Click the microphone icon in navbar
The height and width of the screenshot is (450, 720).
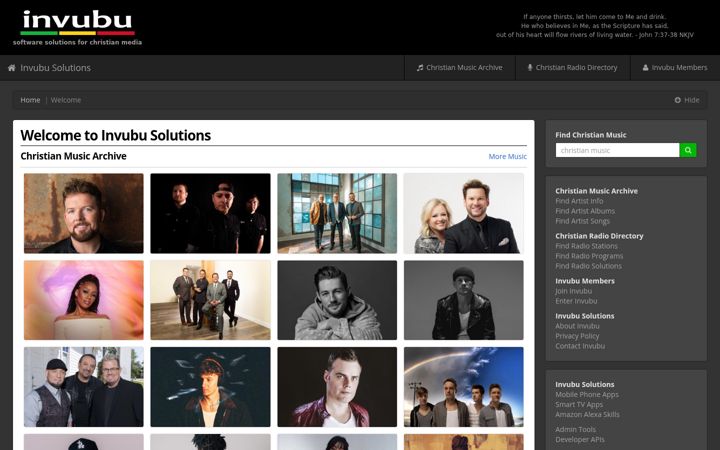click(x=530, y=68)
